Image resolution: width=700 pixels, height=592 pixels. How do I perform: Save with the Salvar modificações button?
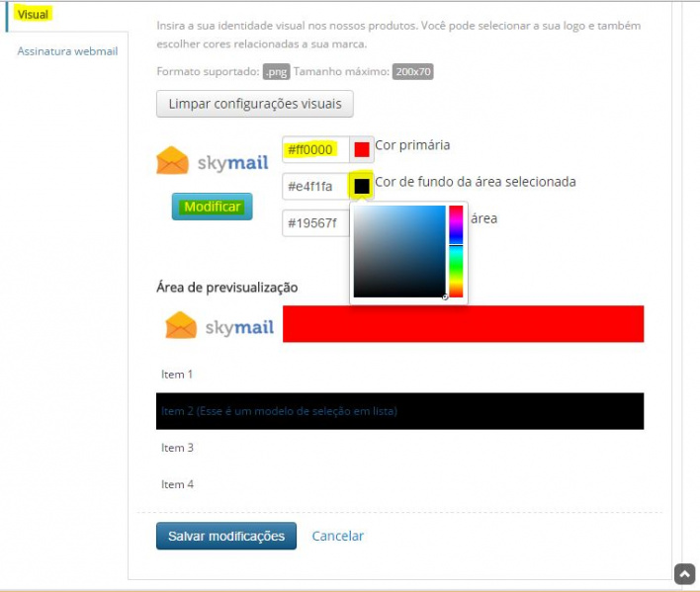(x=225, y=536)
